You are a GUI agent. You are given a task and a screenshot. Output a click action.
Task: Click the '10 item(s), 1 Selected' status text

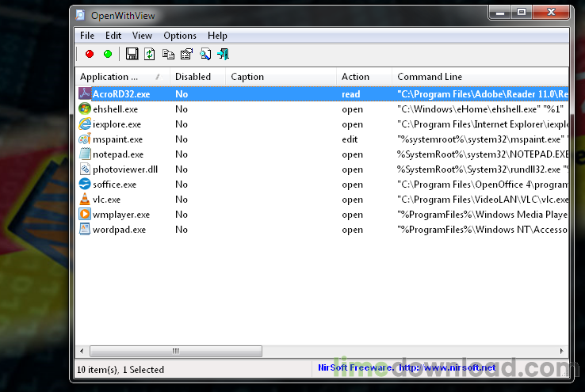point(120,370)
